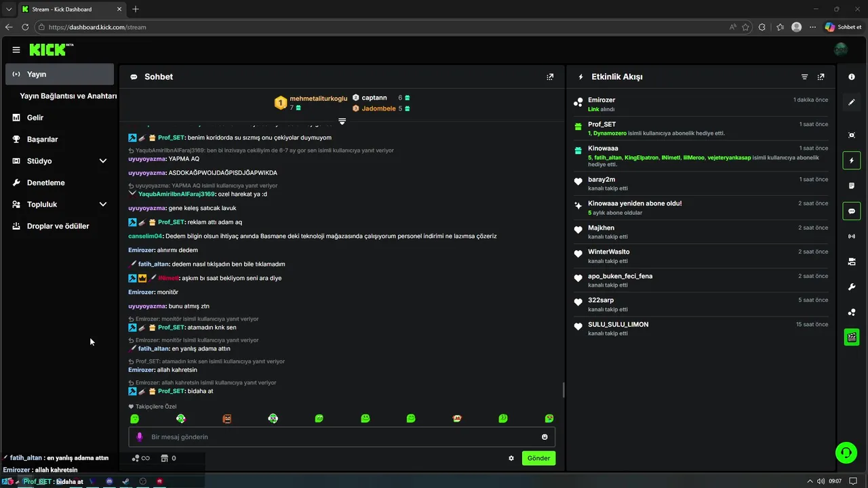Click SULU_SULU_LIMON follow event
868x488 pixels.
(x=701, y=329)
